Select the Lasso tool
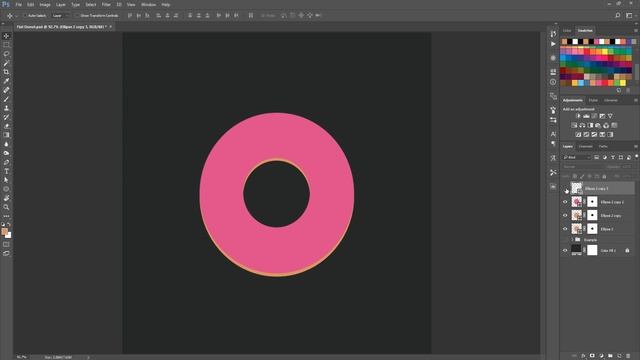640x360 pixels. click(6, 54)
